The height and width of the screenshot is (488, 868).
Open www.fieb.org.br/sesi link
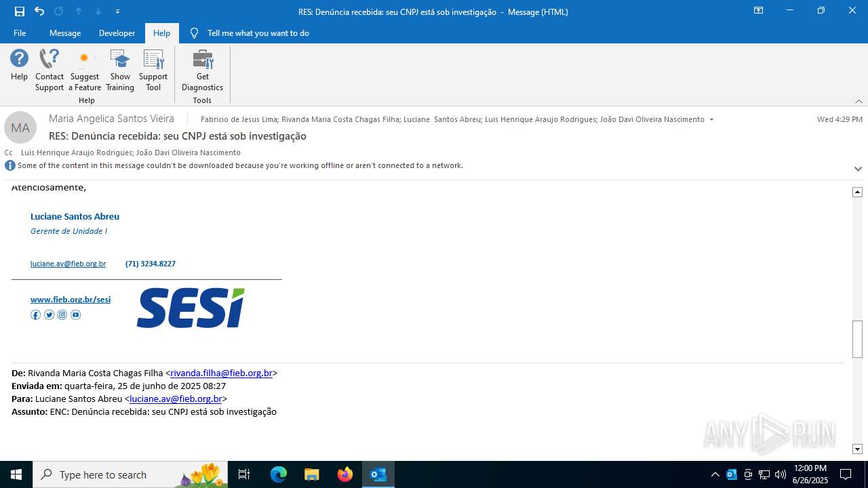(x=71, y=300)
